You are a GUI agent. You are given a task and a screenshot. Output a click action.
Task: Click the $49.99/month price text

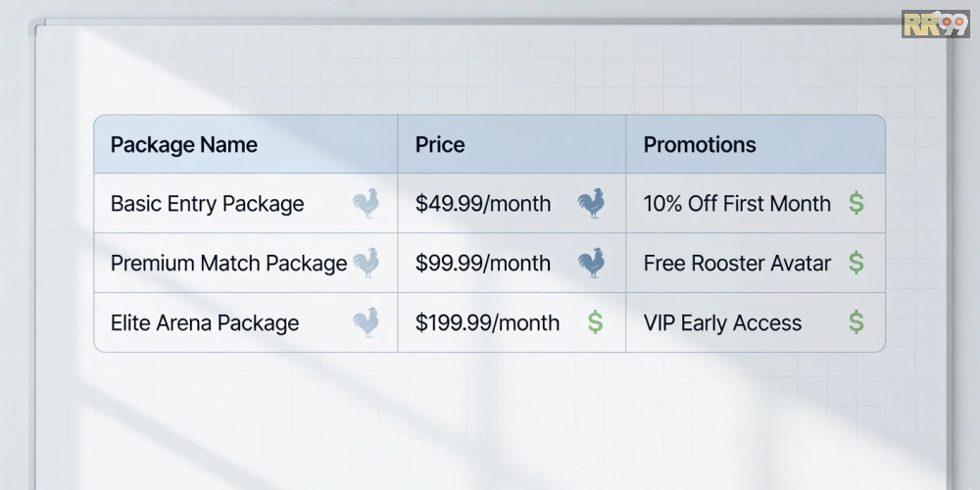(483, 204)
